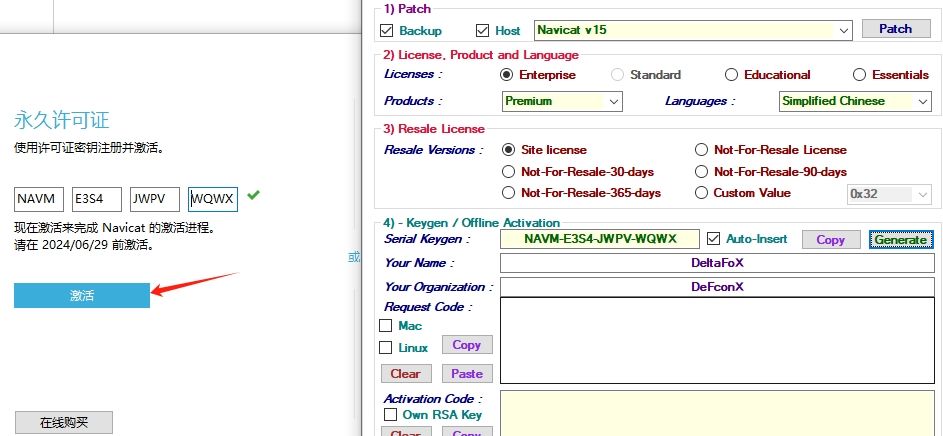Expand the Products Premium dropdown
Screen dimensions: 943x436
pyautogui.click(x=613, y=101)
